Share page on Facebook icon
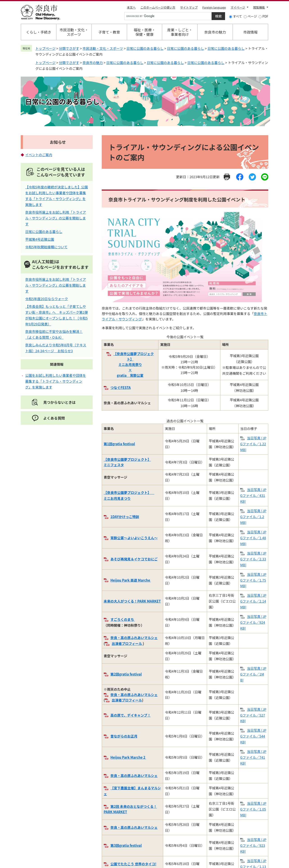Viewport: 289px width, 868px height. [x=239, y=177]
